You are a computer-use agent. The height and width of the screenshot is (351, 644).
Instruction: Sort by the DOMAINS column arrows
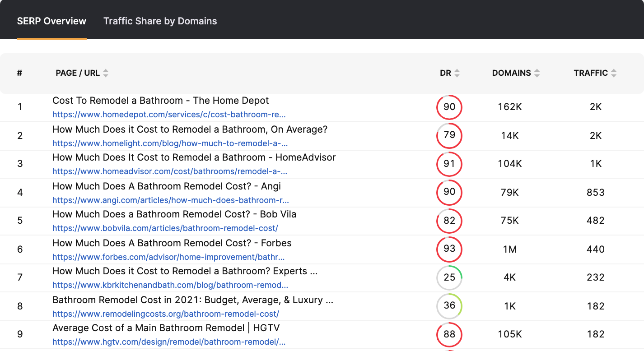tap(537, 73)
